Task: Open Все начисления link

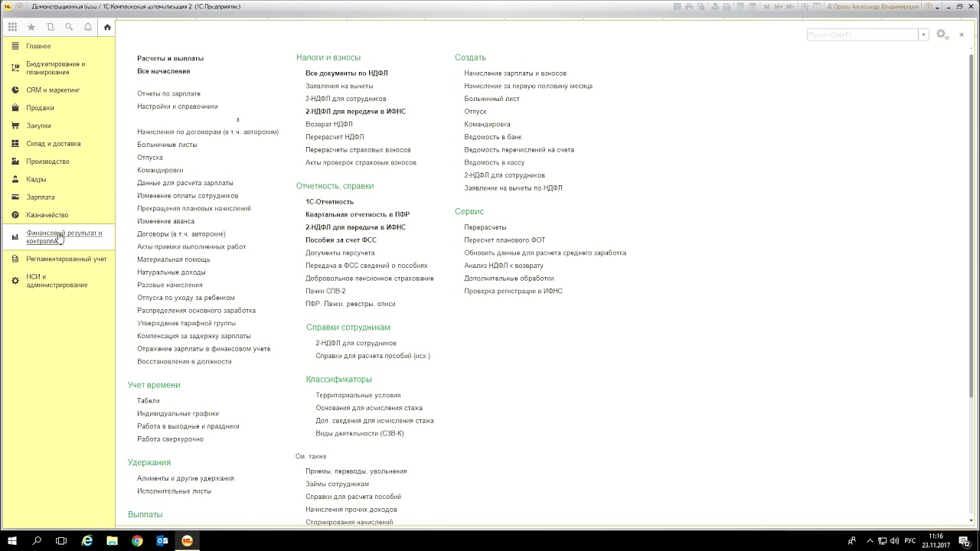Action: [x=163, y=71]
